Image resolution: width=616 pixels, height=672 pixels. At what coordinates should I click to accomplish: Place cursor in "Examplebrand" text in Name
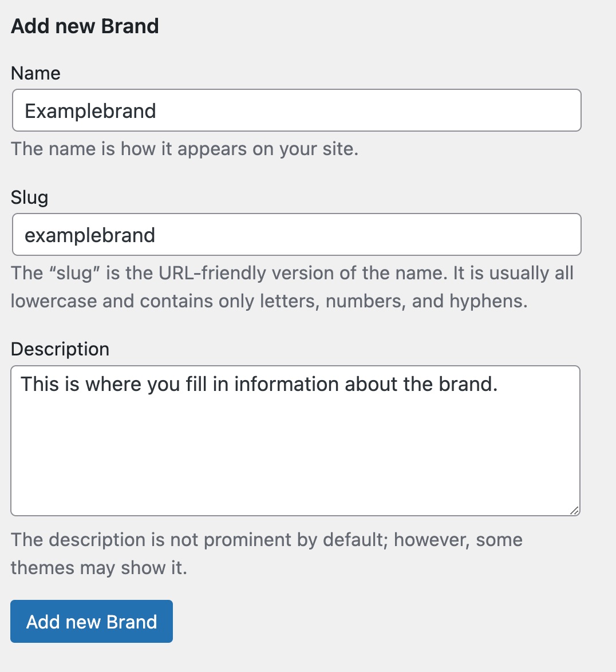point(90,111)
